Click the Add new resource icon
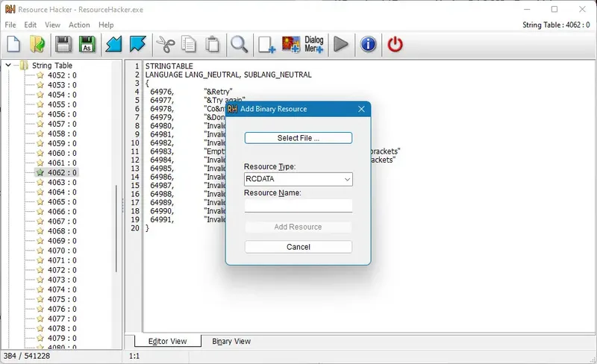Image resolution: width=597 pixels, height=364 pixels. tap(266, 44)
